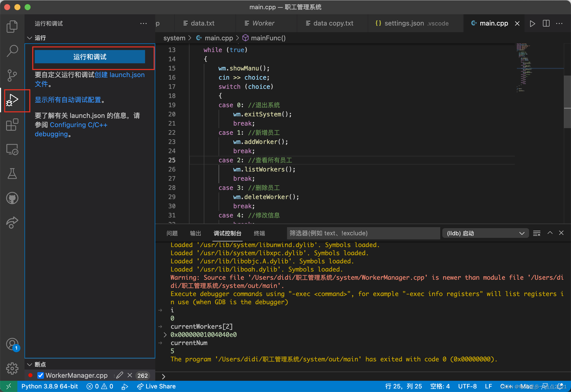Collapse the 运行 section

pos(30,38)
